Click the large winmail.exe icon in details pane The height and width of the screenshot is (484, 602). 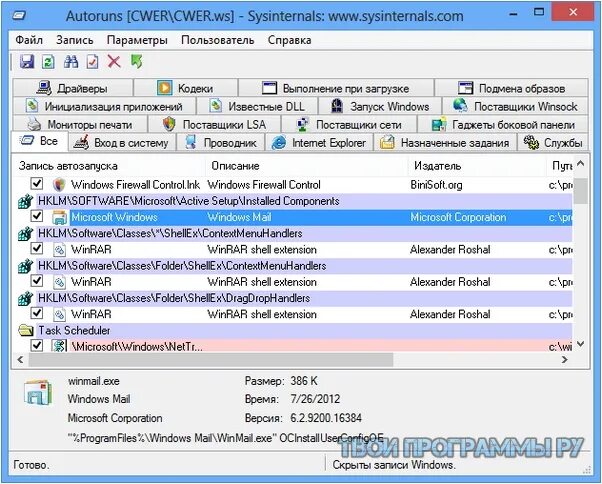point(37,392)
